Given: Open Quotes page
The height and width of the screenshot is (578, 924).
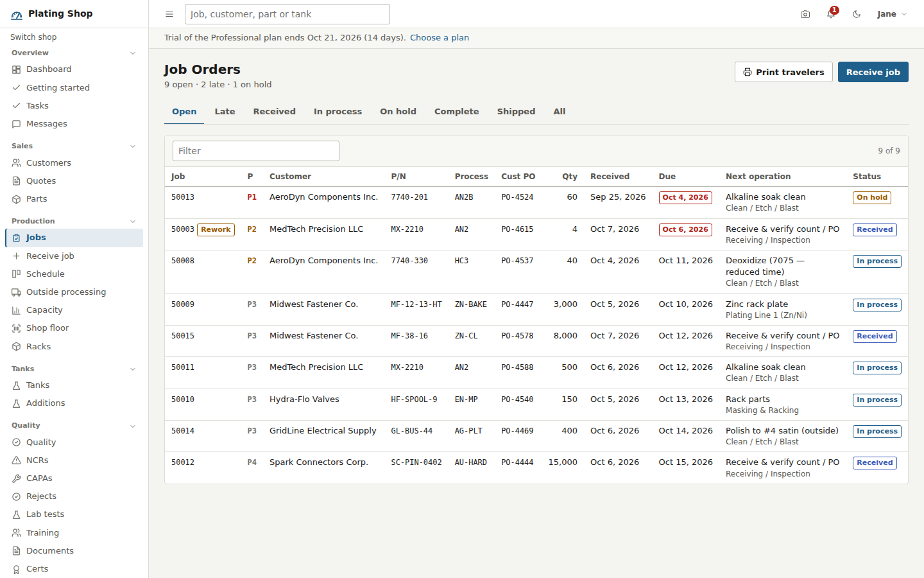Looking at the screenshot, I should point(74,181).
